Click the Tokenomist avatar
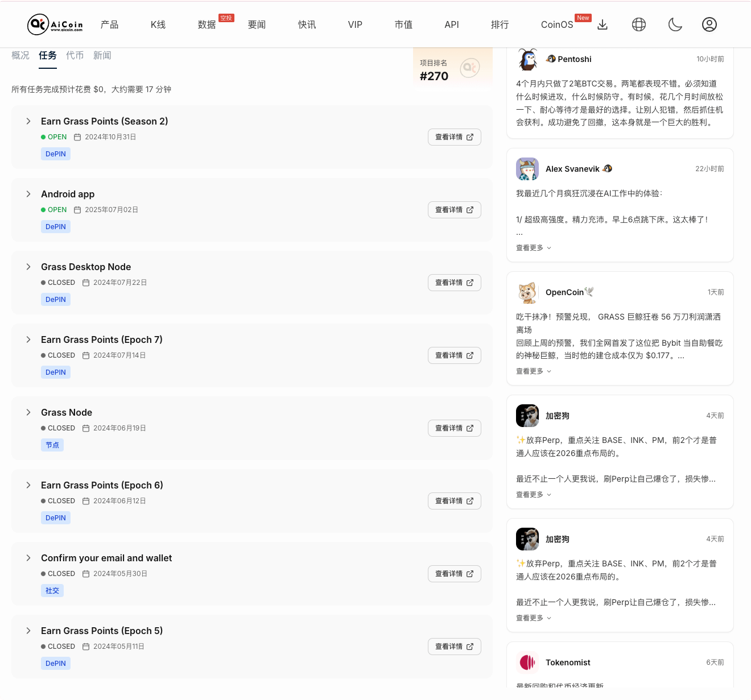 [527, 662]
